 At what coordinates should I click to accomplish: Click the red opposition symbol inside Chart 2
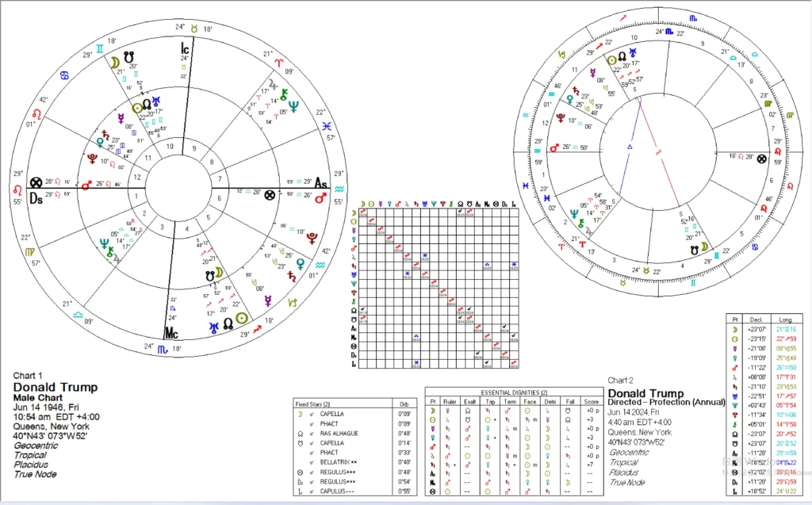pyautogui.click(x=658, y=151)
